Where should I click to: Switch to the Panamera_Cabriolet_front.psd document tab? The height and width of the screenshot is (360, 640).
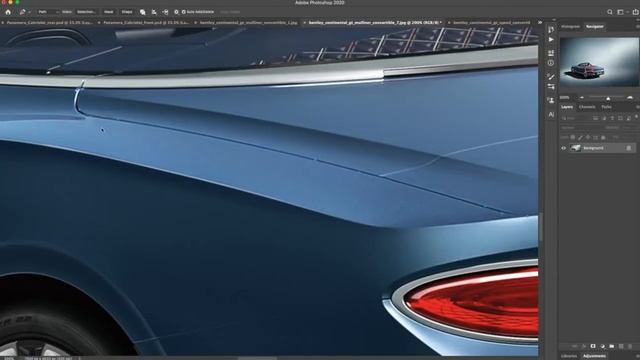pyautogui.click(x=146, y=23)
